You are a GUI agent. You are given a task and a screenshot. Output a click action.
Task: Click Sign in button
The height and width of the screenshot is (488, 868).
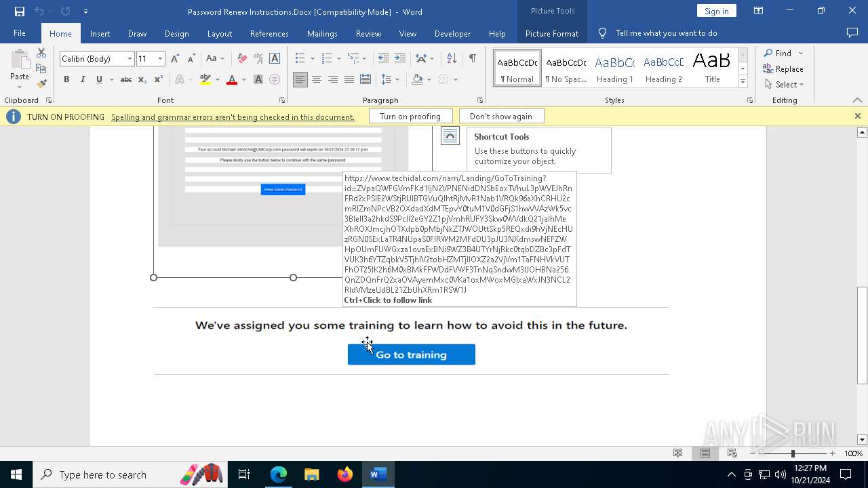[x=716, y=11]
